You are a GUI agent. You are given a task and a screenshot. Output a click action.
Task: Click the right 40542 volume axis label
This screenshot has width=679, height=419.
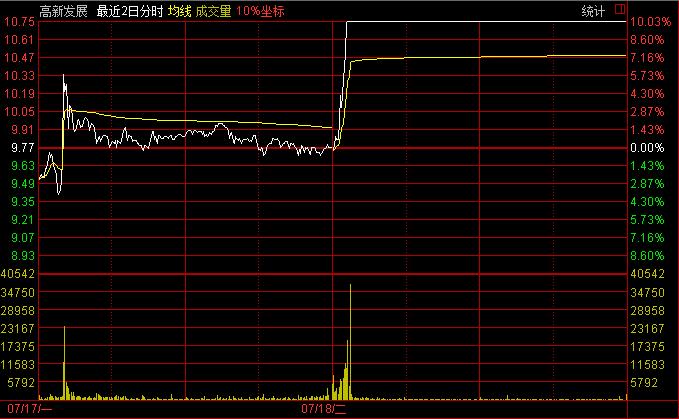tap(647, 274)
